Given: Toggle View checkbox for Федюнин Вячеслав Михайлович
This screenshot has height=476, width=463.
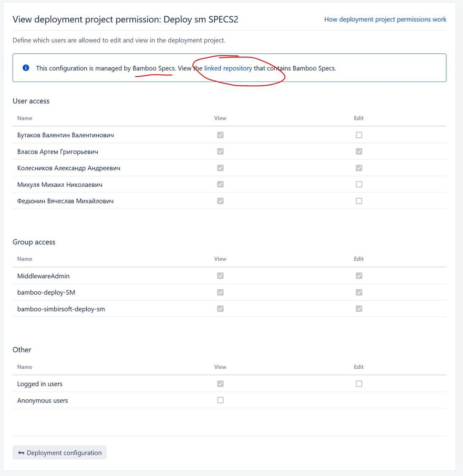Looking at the screenshot, I should 220,201.
